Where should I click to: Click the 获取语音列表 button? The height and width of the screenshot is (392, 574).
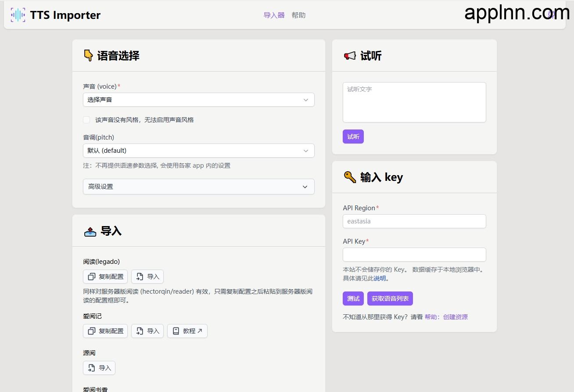390,298
